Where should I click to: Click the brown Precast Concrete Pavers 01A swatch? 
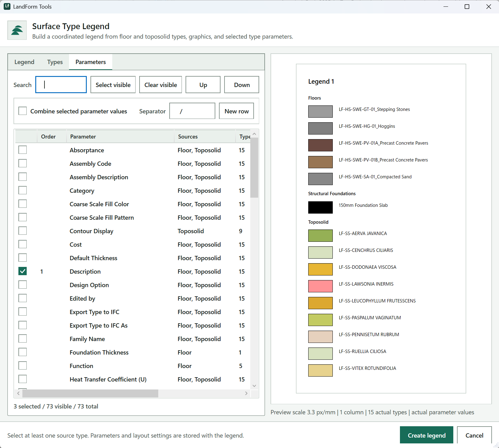320,145
